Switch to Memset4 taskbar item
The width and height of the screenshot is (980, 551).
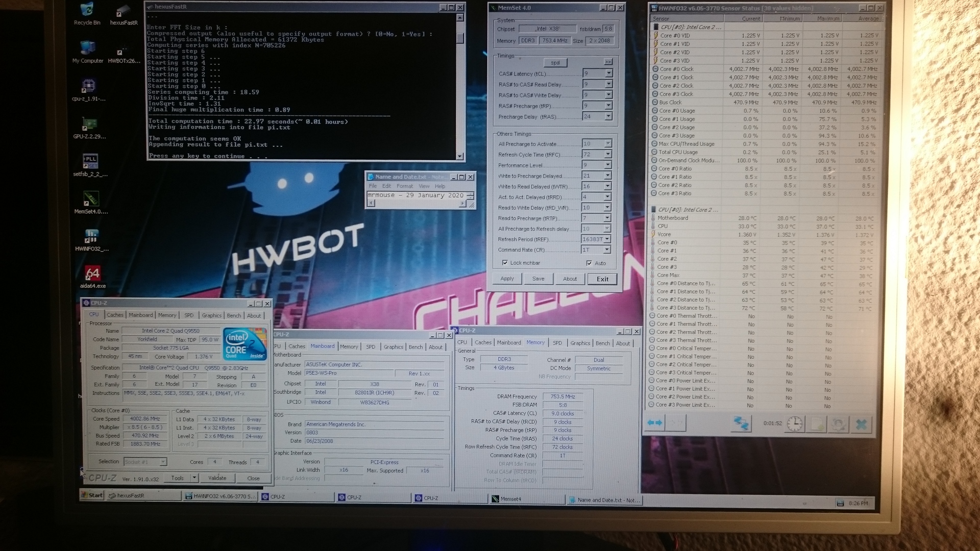click(527, 499)
